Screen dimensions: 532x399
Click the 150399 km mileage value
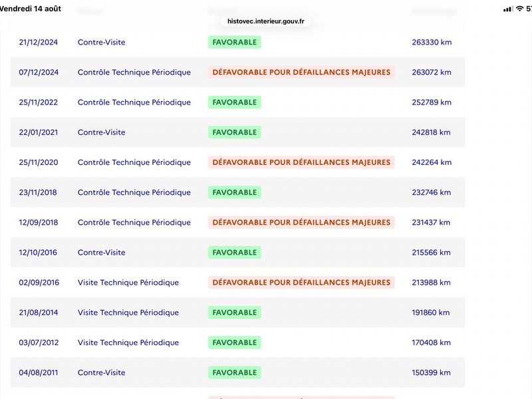click(x=431, y=372)
